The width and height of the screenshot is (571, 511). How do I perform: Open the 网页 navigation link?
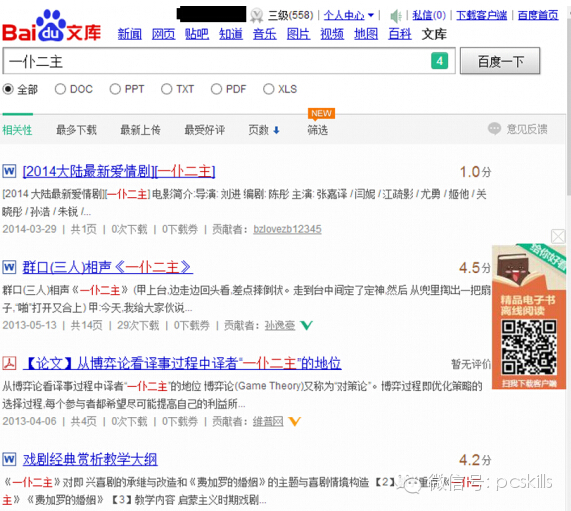point(164,34)
